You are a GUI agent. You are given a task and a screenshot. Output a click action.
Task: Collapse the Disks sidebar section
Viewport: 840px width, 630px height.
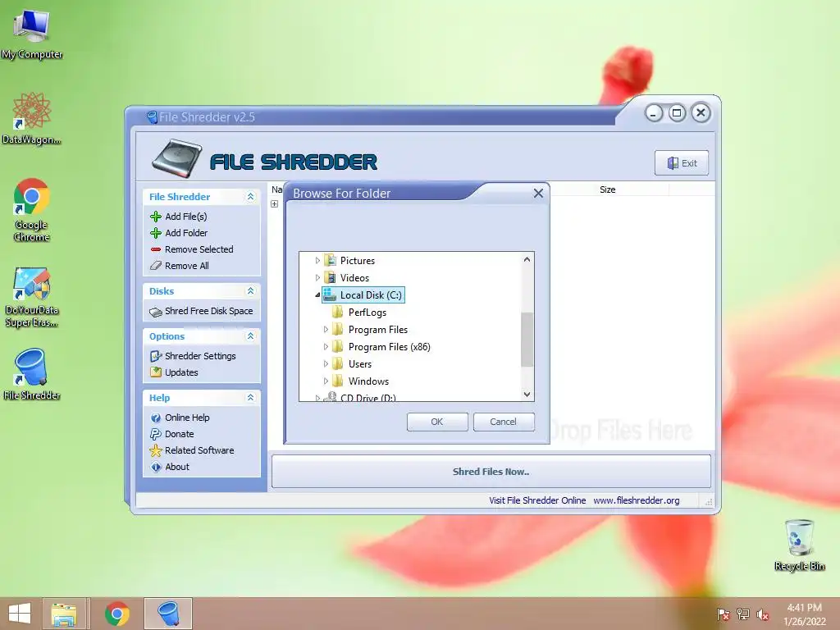250,291
